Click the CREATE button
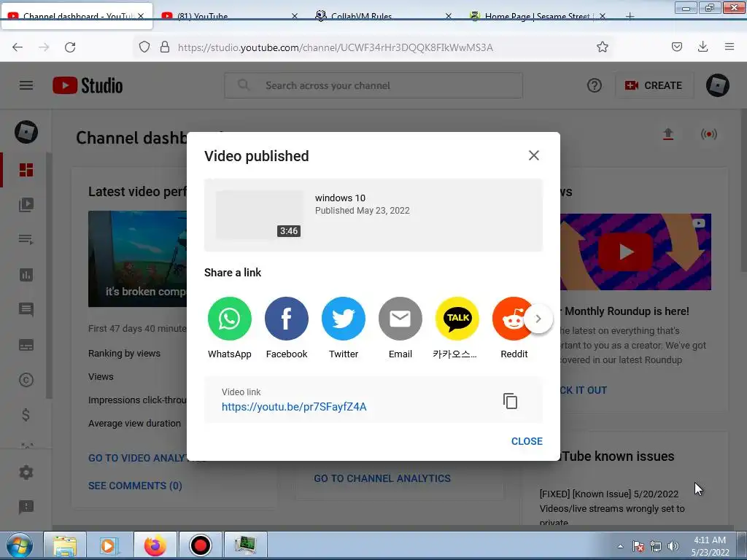Screen dimensions: 747x560 pyautogui.click(x=654, y=85)
